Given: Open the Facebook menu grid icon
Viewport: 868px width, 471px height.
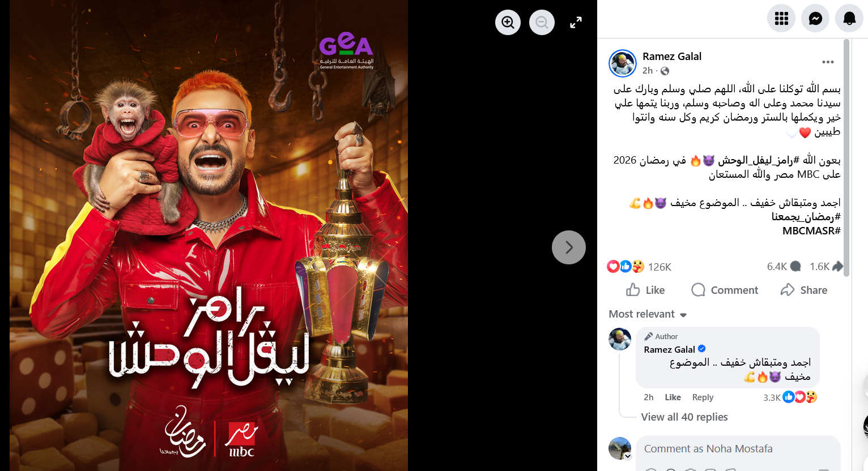Looking at the screenshot, I should pos(781,19).
